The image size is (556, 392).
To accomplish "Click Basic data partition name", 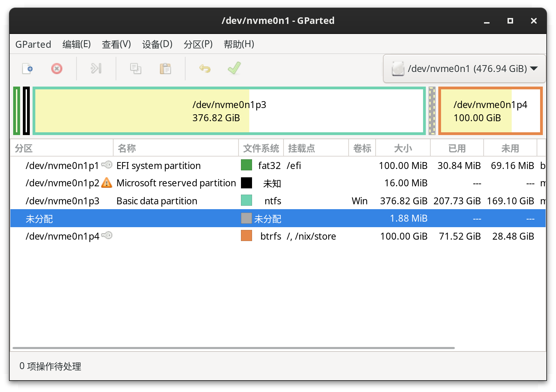I will 157,201.
